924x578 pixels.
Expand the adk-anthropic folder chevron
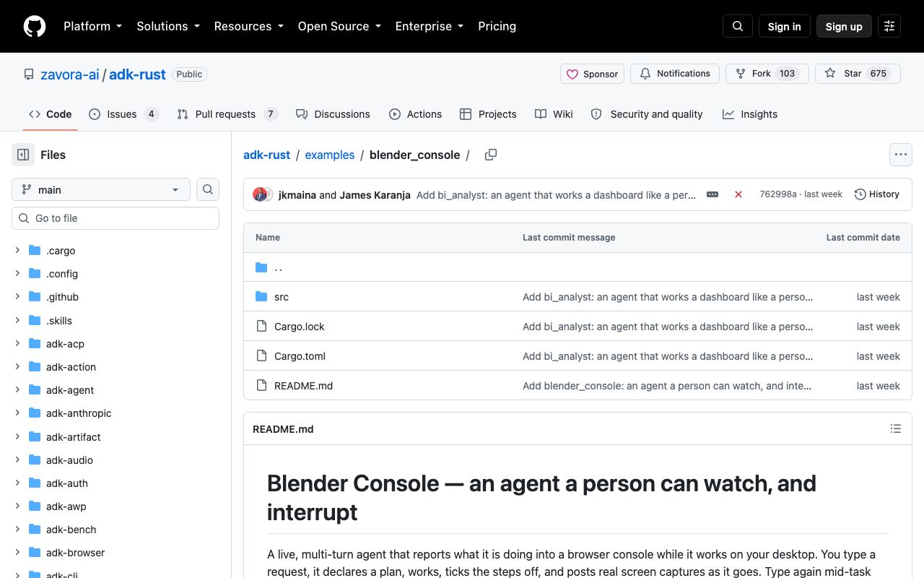coord(17,413)
